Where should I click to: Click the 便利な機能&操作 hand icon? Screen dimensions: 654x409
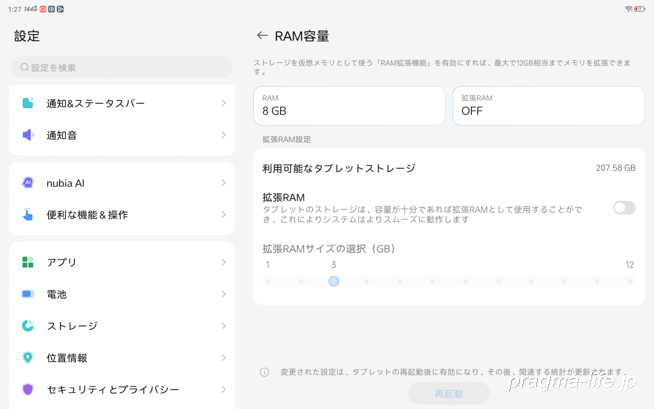tap(28, 215)
